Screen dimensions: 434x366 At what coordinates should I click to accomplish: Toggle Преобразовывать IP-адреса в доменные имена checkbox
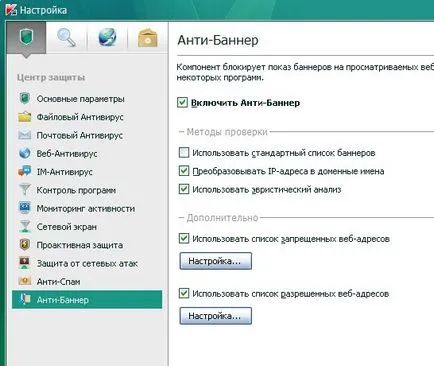coord(184,171)
